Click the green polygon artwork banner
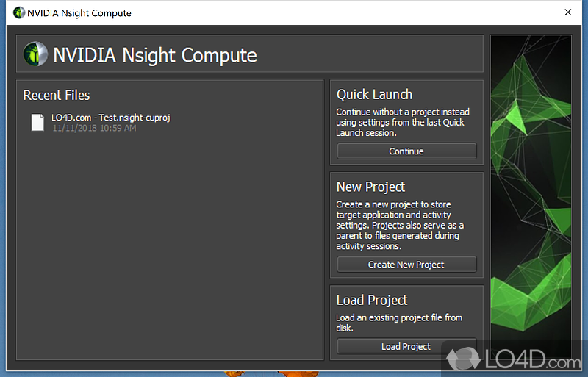The image size is (588, 377). click(531, 197)
